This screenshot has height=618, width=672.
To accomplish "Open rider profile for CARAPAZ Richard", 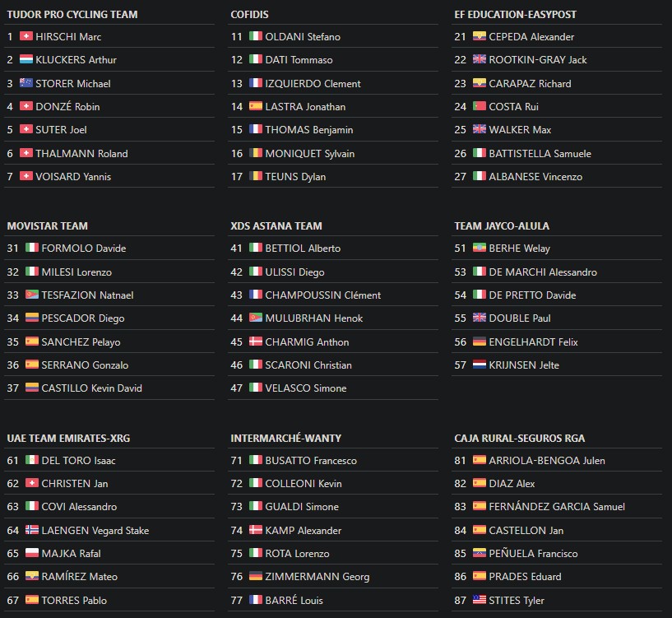I will coord(530,84).
